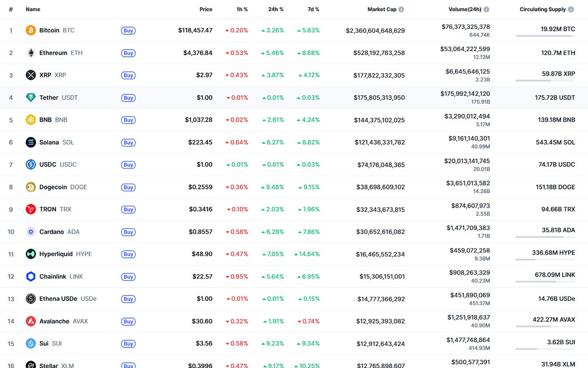Click the Bitcoin coin logo
The image size is (588, 368).
pos(30,30)
